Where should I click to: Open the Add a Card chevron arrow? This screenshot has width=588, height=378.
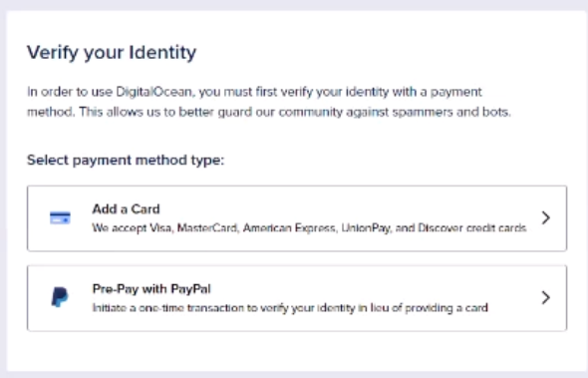(x=546, y=217)
